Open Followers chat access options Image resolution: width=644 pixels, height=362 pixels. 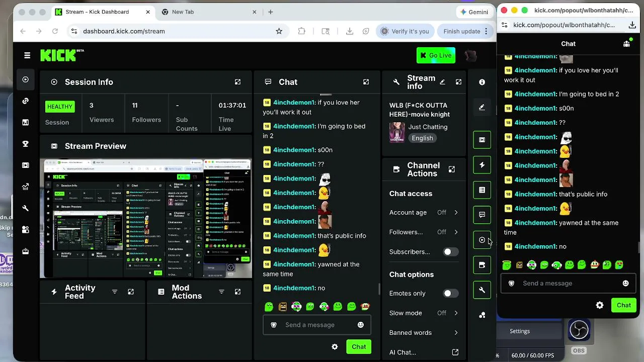click(424, 232)
